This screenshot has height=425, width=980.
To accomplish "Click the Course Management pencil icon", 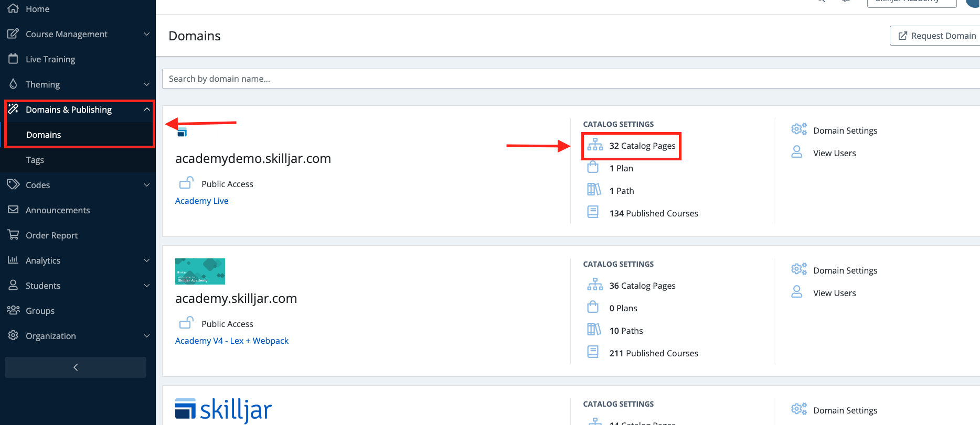I will pos(13,34).
